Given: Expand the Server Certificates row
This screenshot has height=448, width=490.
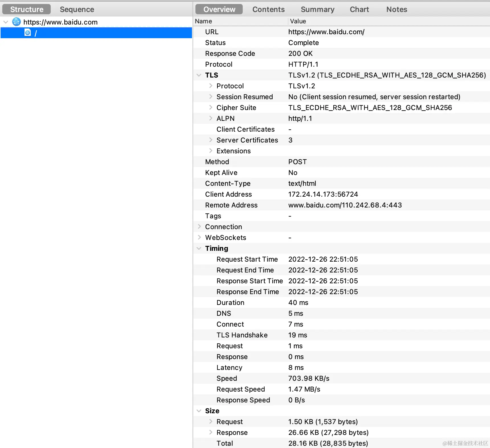Looking at the screenshot, I should [211, 140].
